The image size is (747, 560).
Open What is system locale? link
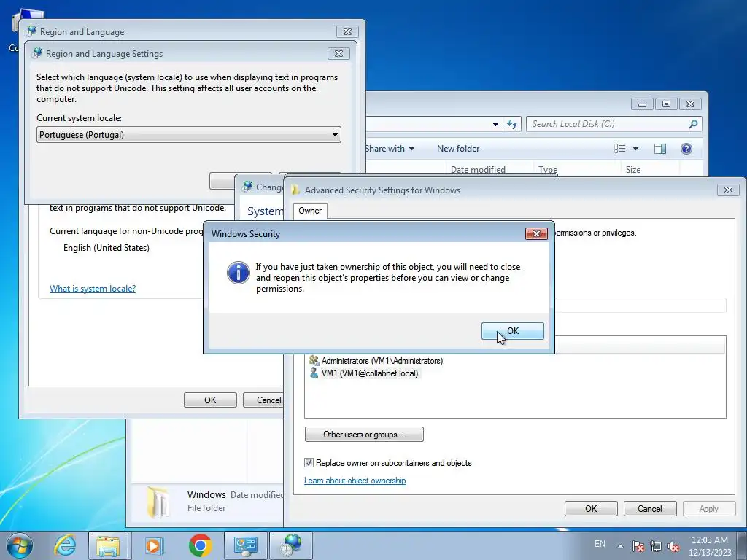click(x=93, y=289)
